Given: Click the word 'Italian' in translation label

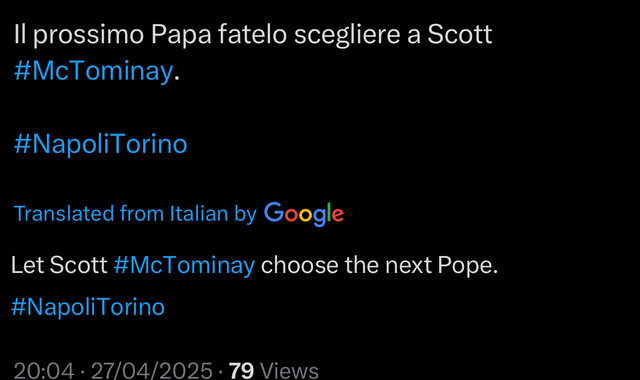Looking at the screenshot, I should pos(199,213).
